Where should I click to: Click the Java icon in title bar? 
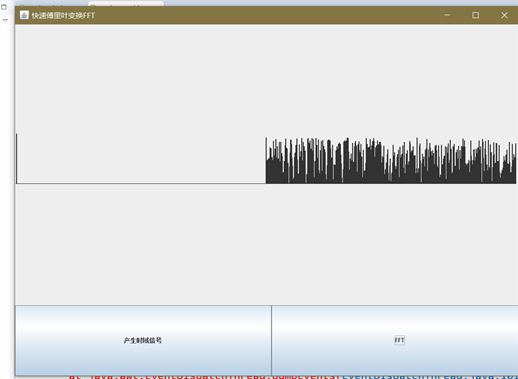[24, 15]
